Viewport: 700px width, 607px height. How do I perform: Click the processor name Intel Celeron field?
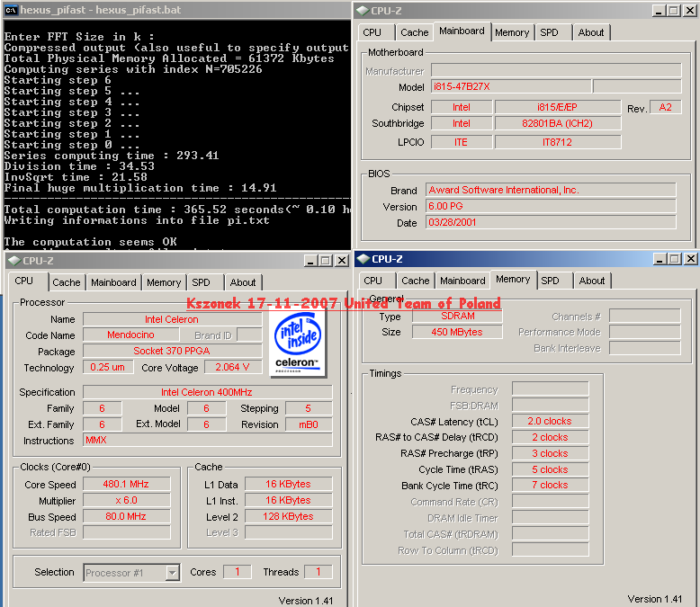(x=172, y=319)
